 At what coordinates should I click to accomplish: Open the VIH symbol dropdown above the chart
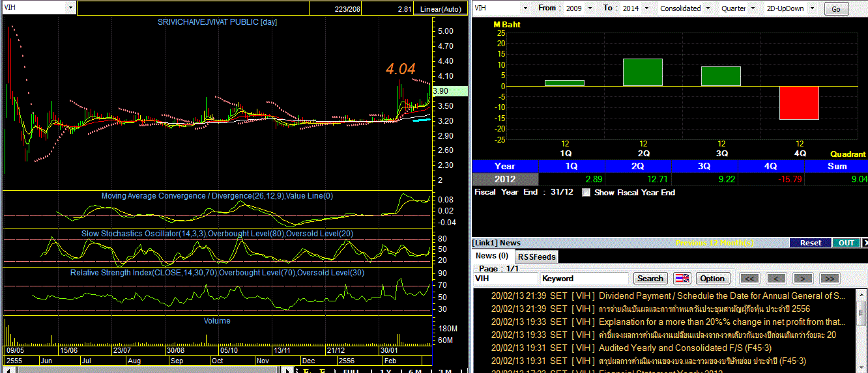[70, 7]
